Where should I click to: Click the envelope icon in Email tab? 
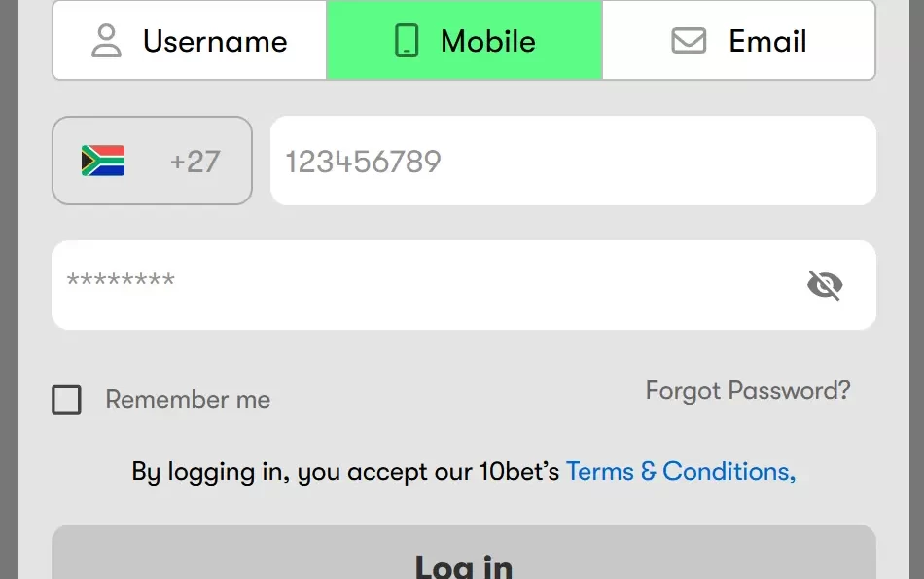(x=689, y=41)
